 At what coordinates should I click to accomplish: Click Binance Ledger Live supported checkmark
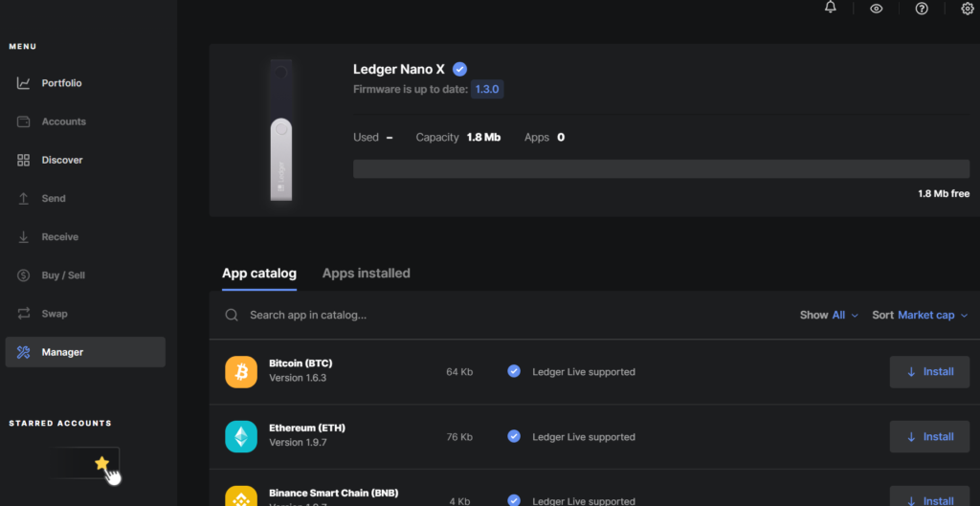tap(514, 501)
